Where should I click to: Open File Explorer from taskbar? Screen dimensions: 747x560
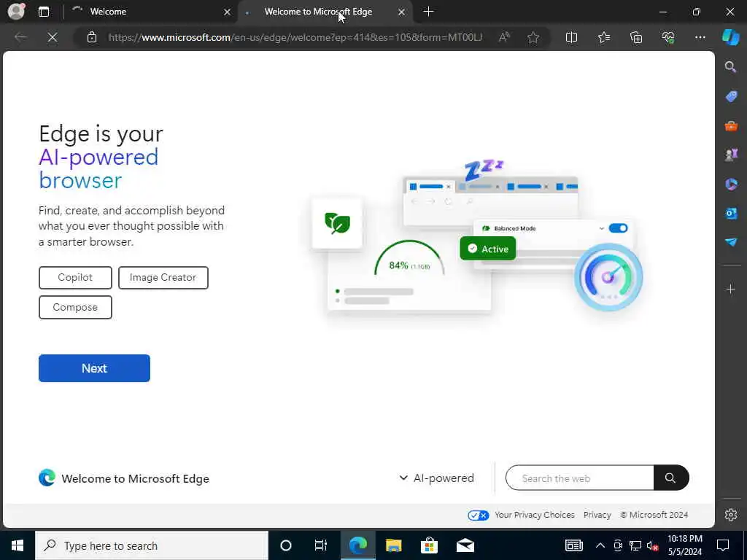(x=393, y=545)
